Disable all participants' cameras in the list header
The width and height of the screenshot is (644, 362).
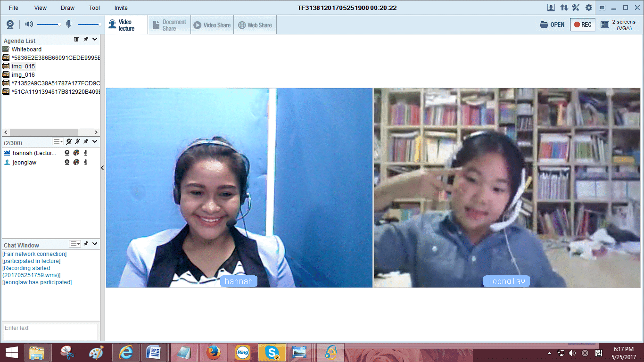click(x=69, y=141)
